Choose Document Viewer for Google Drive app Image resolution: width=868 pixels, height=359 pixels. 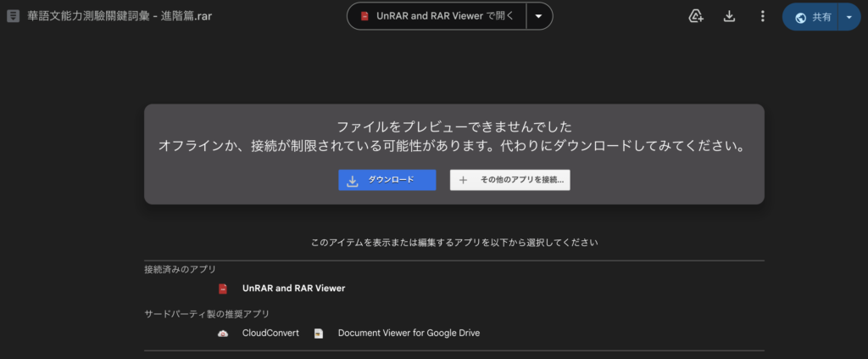point(409,334)
